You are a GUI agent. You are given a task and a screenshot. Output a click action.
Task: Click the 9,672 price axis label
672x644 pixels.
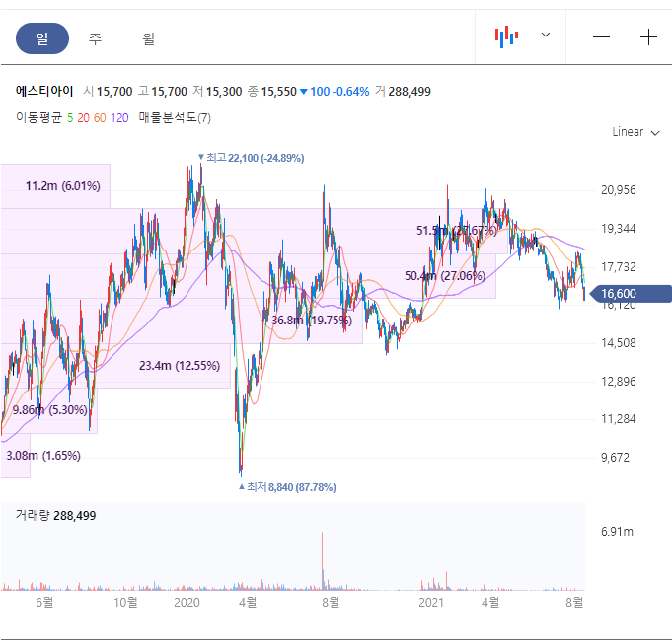pyautogui.click(x=615, y=458)
